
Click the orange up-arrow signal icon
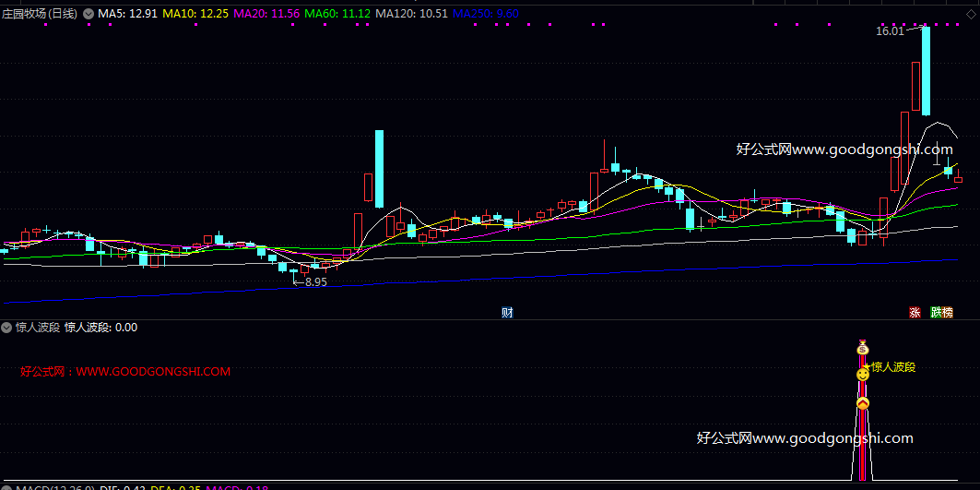pos(863,404)
